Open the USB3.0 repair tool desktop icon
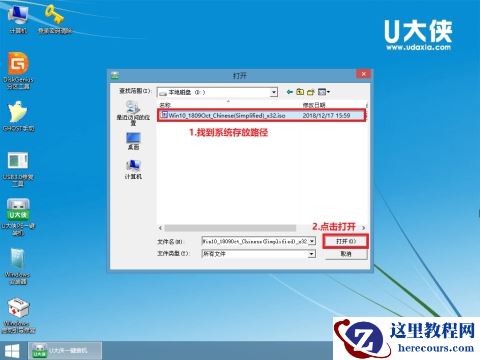 pyautogui.click(x=18, y=168)
